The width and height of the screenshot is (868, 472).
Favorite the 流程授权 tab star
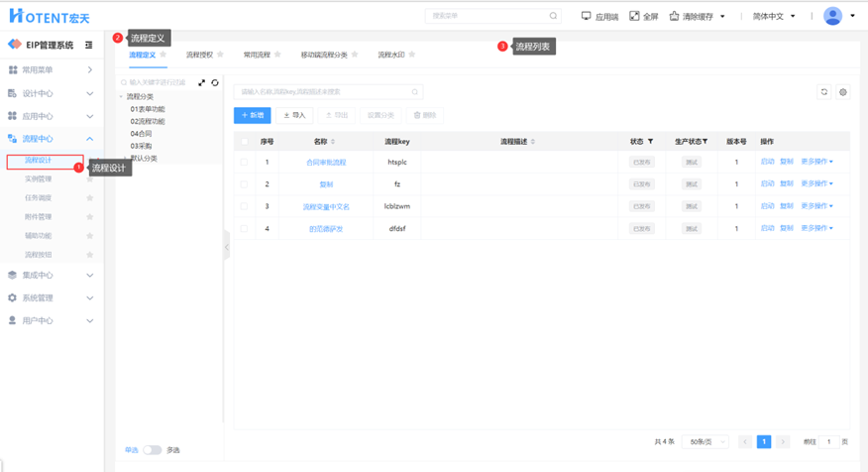click(x=220, y=55)
